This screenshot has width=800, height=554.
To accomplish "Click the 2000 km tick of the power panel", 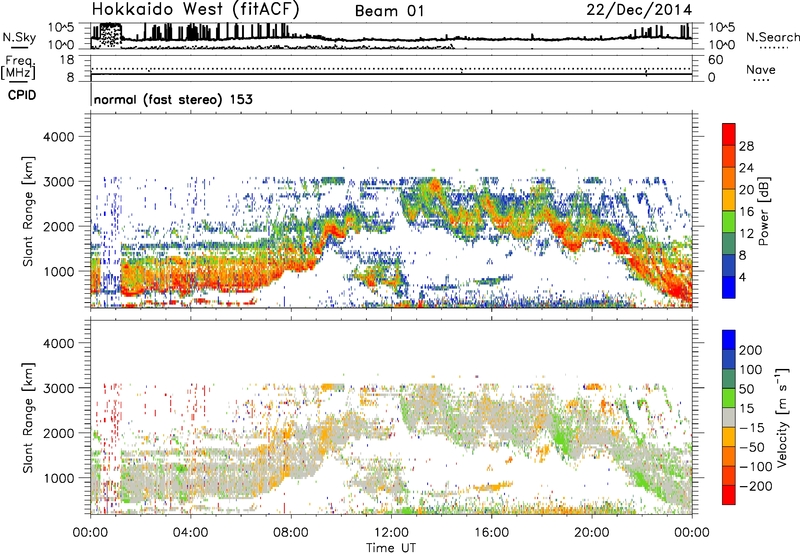I will 58,226.
